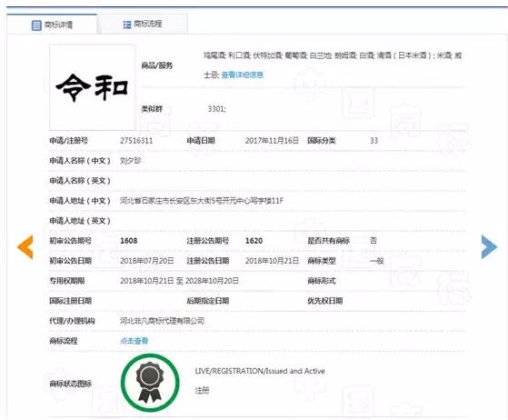
Task: Click the LIVE/REGISTRATION/Issued and Active status text
Action: [x=260, y=371]
